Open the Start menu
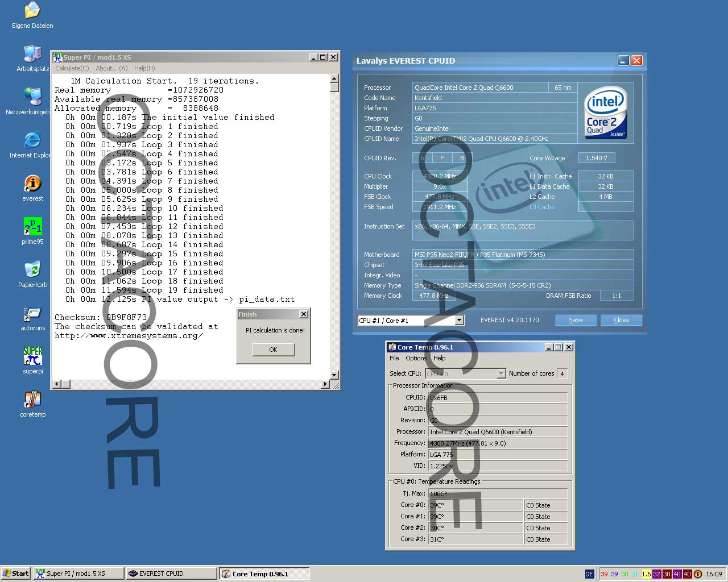 click(x=15, y=573)
